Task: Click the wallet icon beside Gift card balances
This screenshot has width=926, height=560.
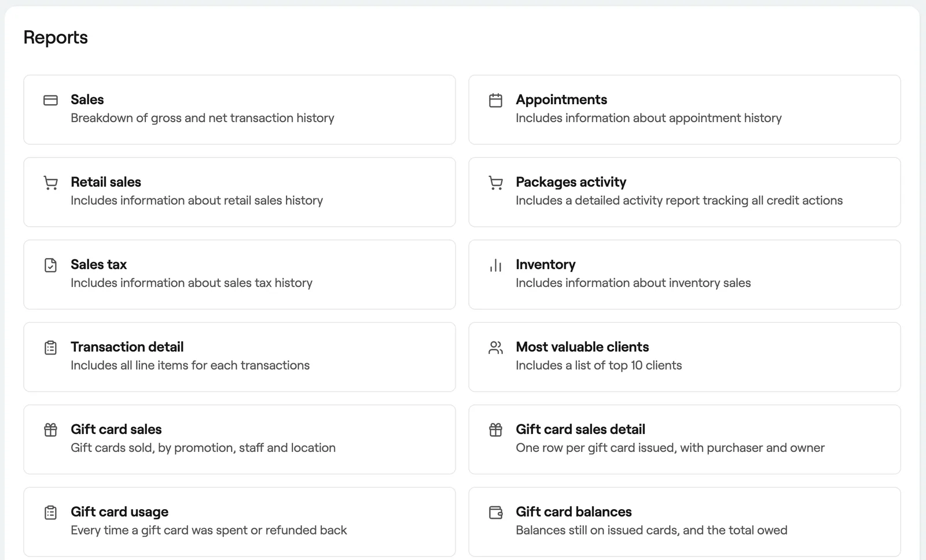Action: click(x=495, y=513)
